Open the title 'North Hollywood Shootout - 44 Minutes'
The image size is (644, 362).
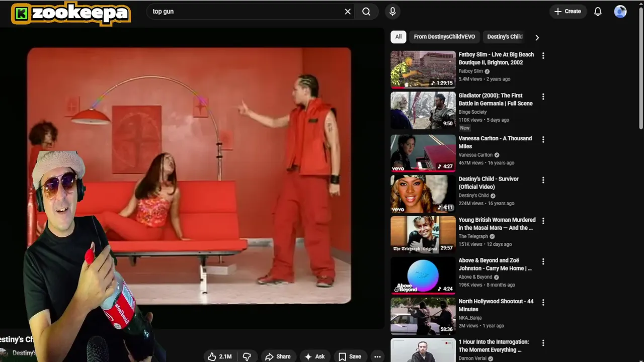(496, 305)
